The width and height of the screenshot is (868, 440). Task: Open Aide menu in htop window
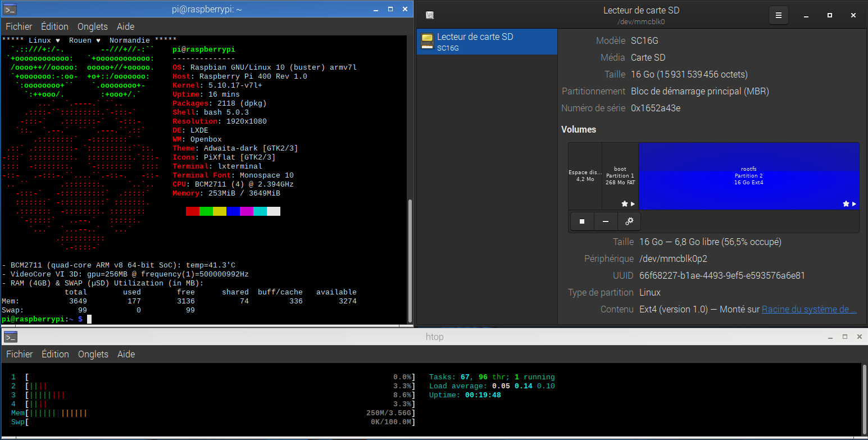pyautogui.click(x=126, y=354)
